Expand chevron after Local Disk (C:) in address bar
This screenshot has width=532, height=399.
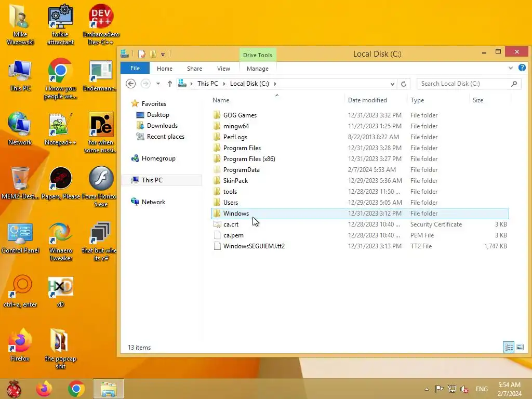275,84
